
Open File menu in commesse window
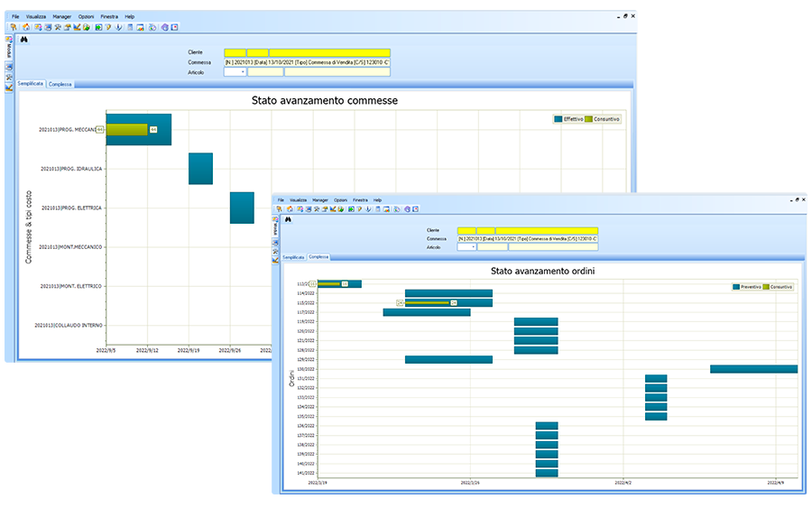15,16
